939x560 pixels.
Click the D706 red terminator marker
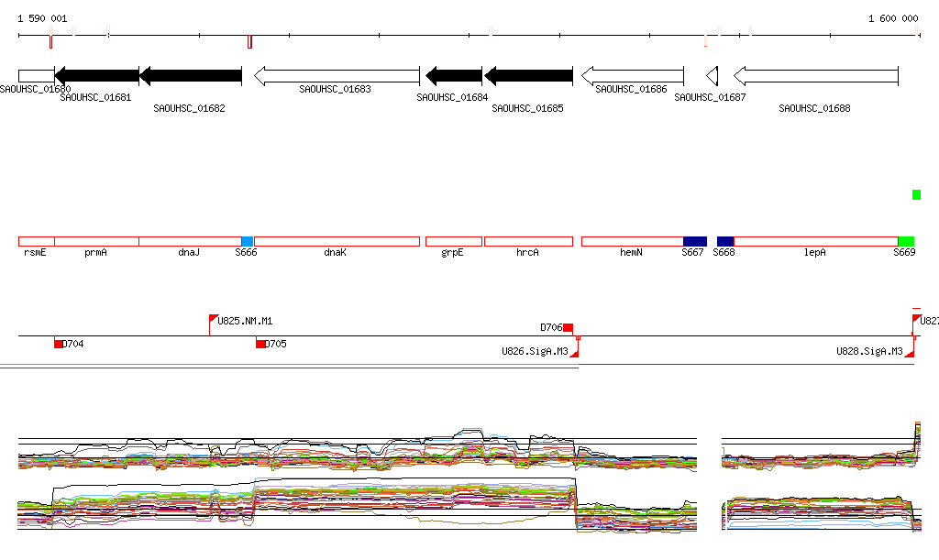pos(568,327)
